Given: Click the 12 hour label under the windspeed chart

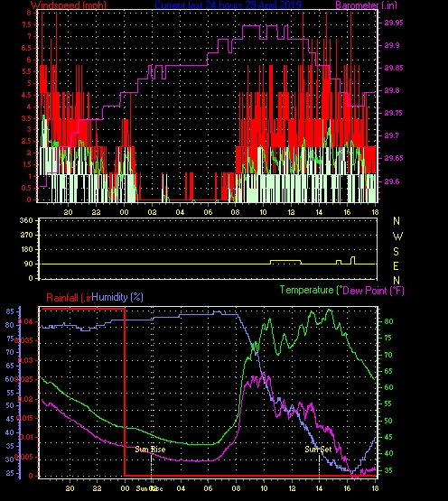Looking at the screenshot, I should point(291,212).
